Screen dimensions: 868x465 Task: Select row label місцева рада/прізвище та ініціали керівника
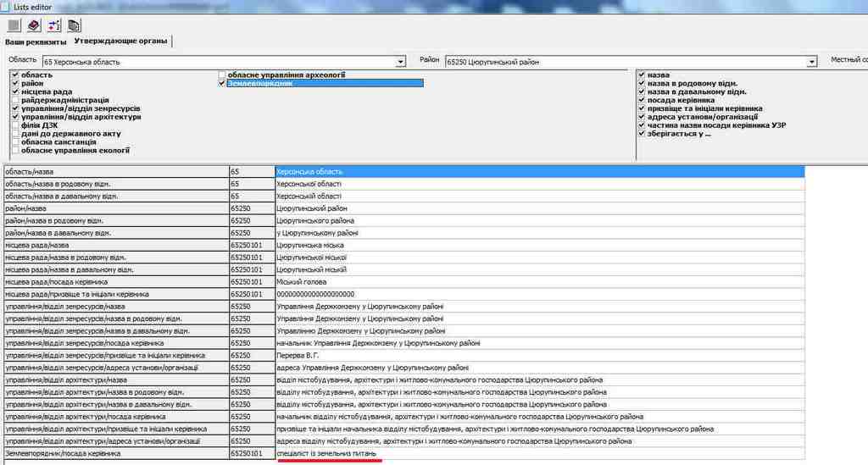pos(116,294)
